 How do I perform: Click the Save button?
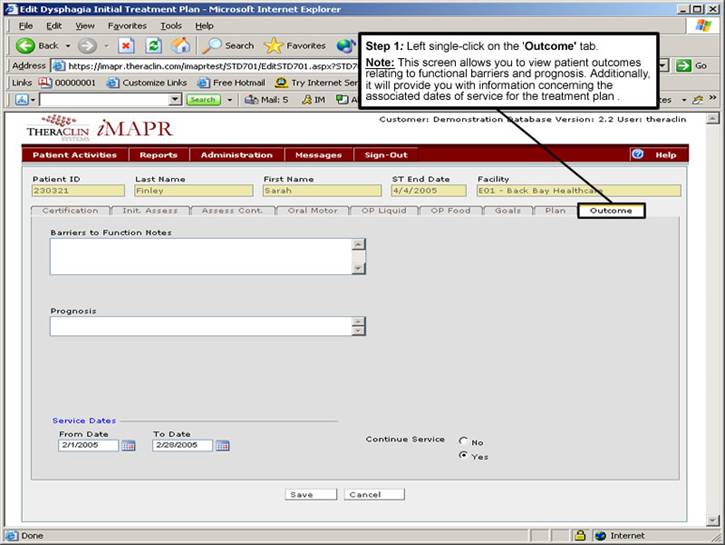click(x=300, y=494)
